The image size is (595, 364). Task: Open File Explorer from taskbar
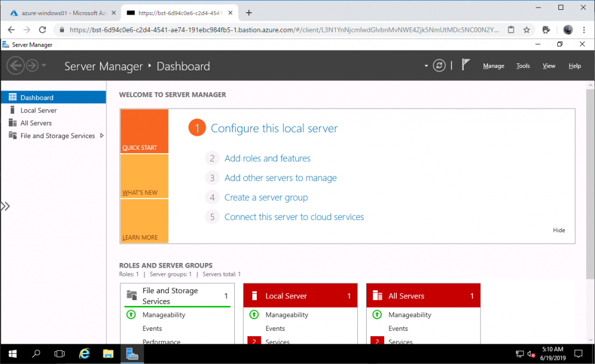pos(108,354)
